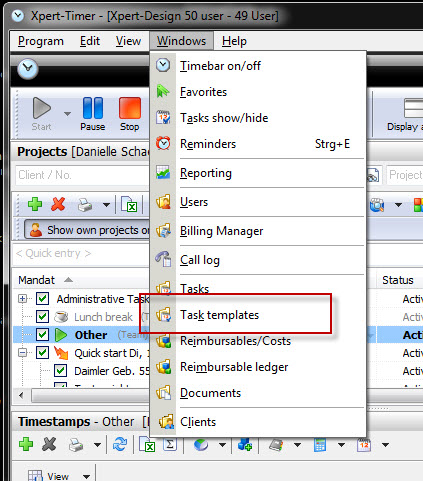This screenshot has height=481, width=423.
Task: Click the sum sigma icon
Action: [170, 444]
